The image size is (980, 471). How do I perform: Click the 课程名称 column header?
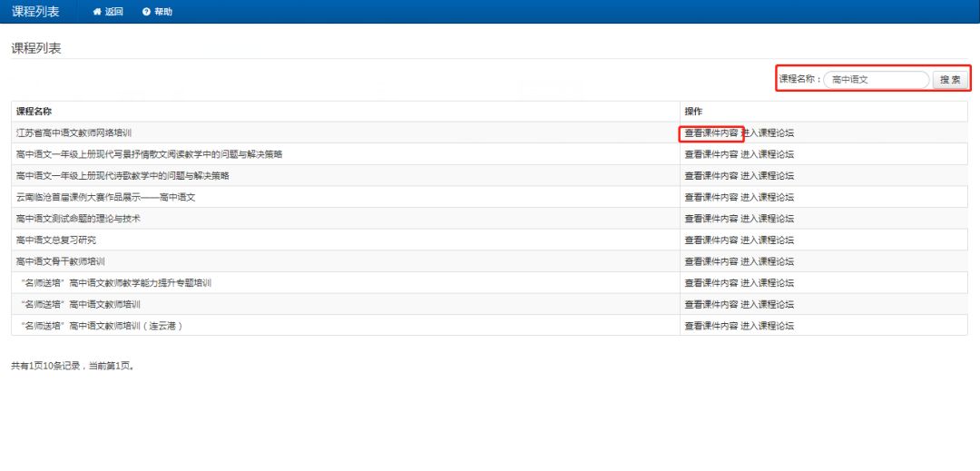[34, 112]
